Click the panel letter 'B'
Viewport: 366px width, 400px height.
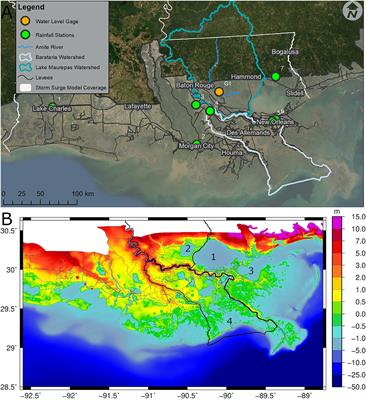7,219
